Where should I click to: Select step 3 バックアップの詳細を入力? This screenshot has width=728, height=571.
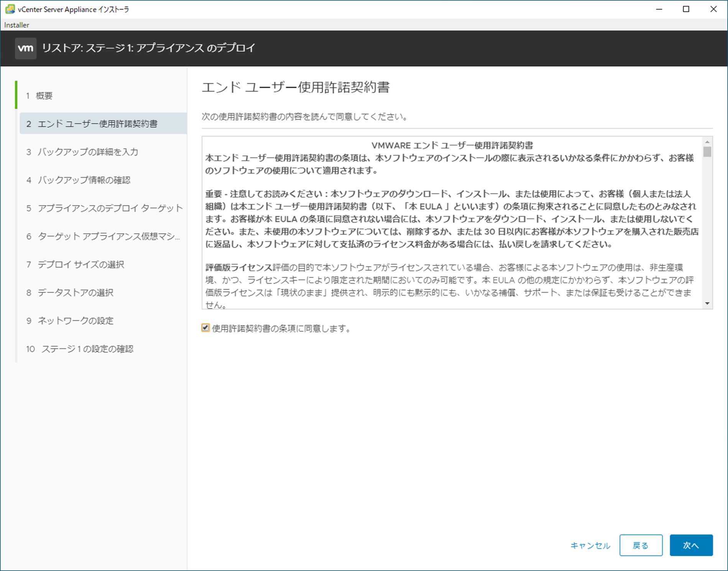pyautogui.click(x=103, y=152)
